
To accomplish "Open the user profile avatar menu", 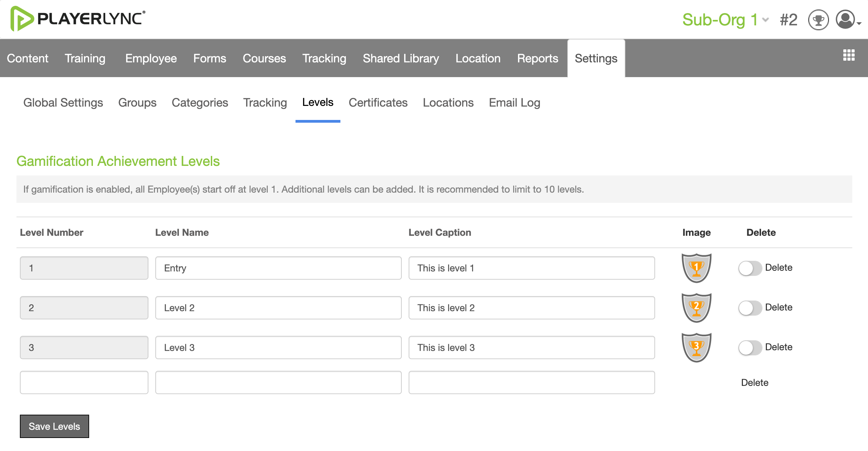I will tap(845, 20).
